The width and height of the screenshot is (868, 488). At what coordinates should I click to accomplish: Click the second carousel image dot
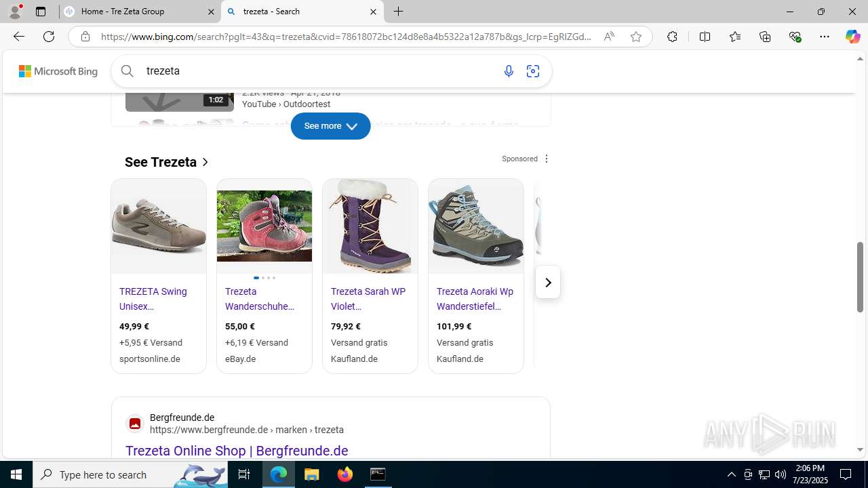coord(263,278)
